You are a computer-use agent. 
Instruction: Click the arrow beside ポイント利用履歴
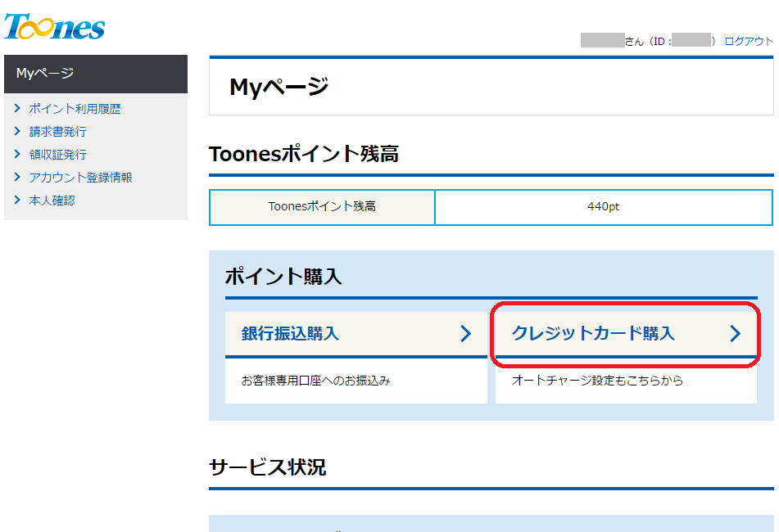click(17, 108)
